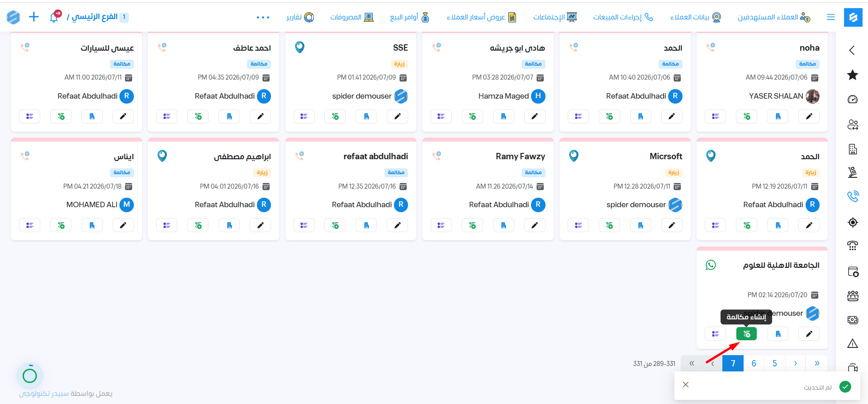
Task: Open the phone calls sidebar icon
Action: pos(853,196)
